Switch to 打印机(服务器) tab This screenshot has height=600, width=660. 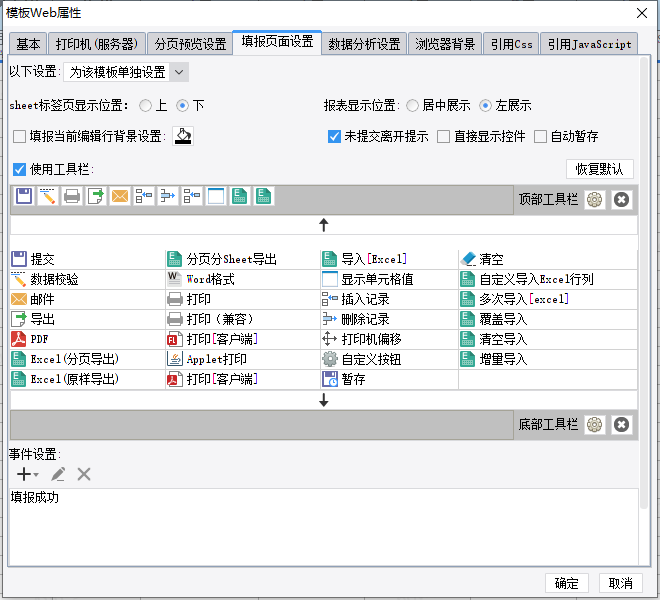click(x=97, y=44)
